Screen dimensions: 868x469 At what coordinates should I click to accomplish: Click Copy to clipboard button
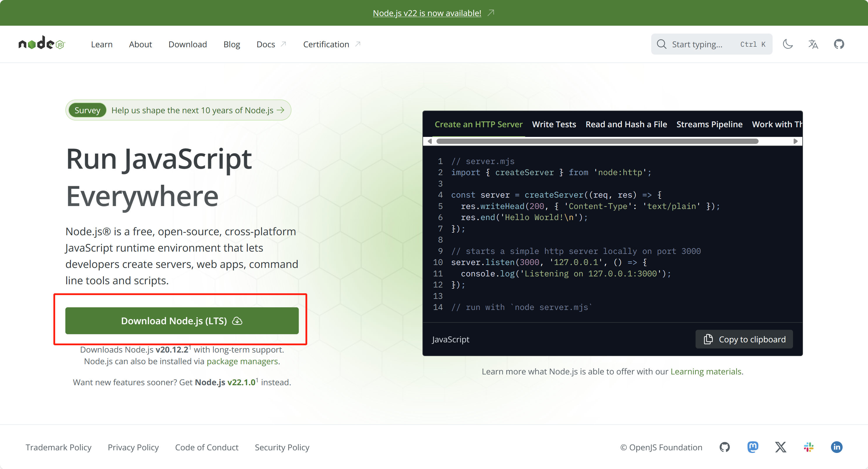pyautogui.click(x=744, y=339)
